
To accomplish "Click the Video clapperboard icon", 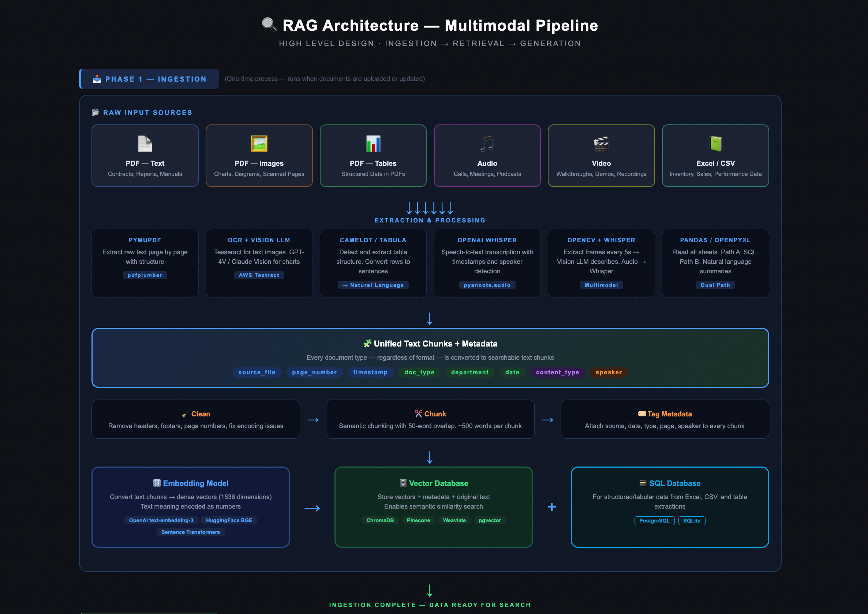I will (601, 144).
